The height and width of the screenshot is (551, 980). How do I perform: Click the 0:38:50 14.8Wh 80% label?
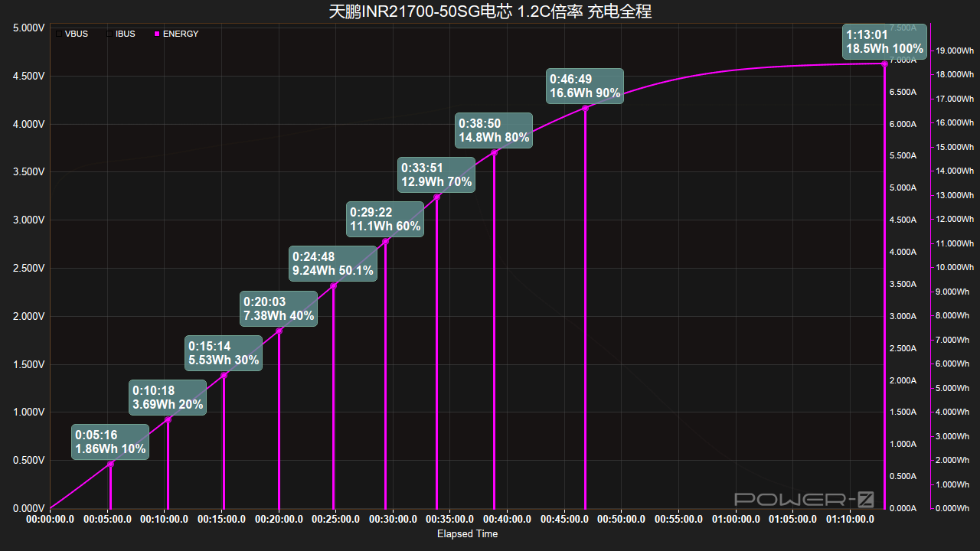(x=494, y=131)
